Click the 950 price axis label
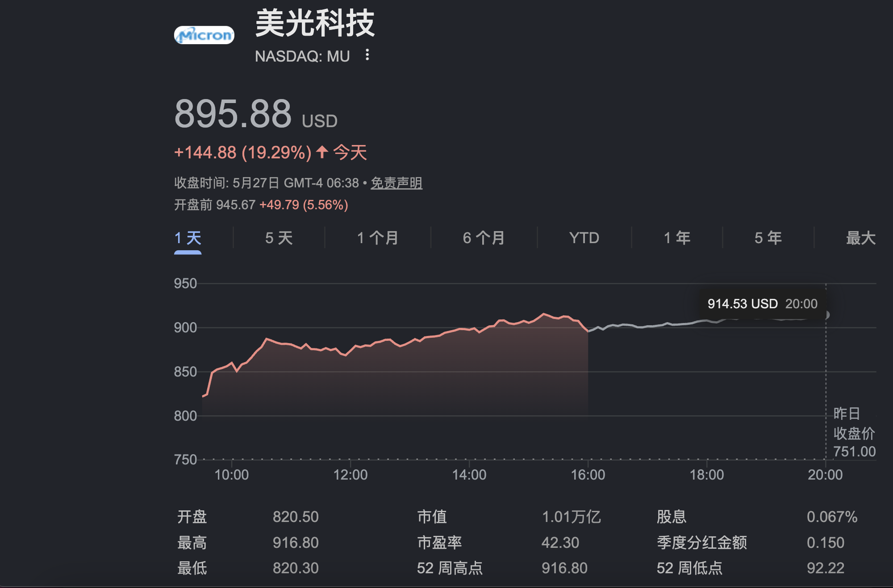893x588 pixels. tap(185, 283)
